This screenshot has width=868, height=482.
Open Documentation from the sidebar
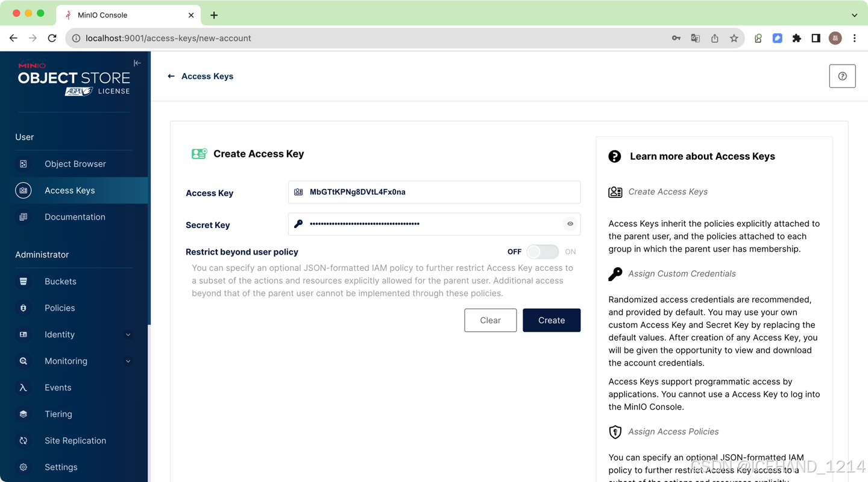coord(74,217)
